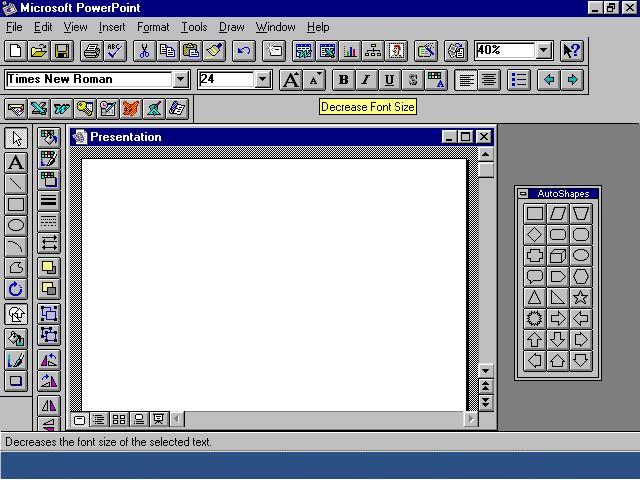Screen dimensions: 640x480
Task: Open Fill Color paint bucket tool
Action: [16, 338]
